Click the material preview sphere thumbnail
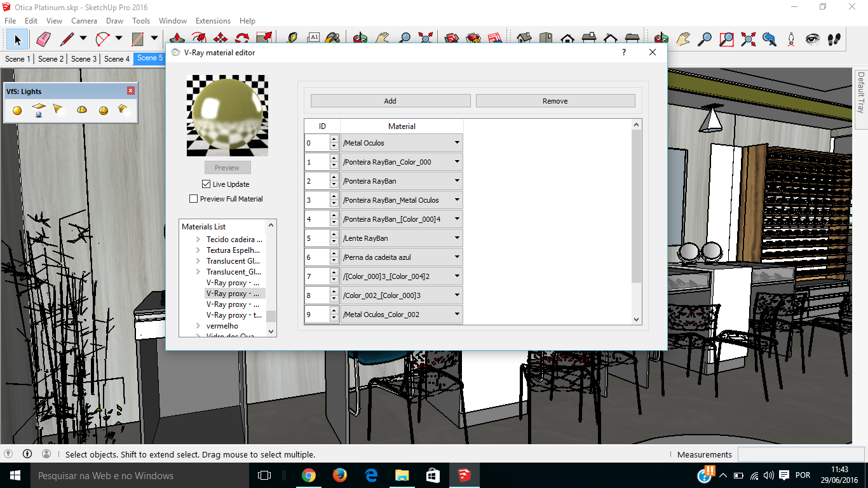Screen dimensions: 868x488 coord(227,116)
